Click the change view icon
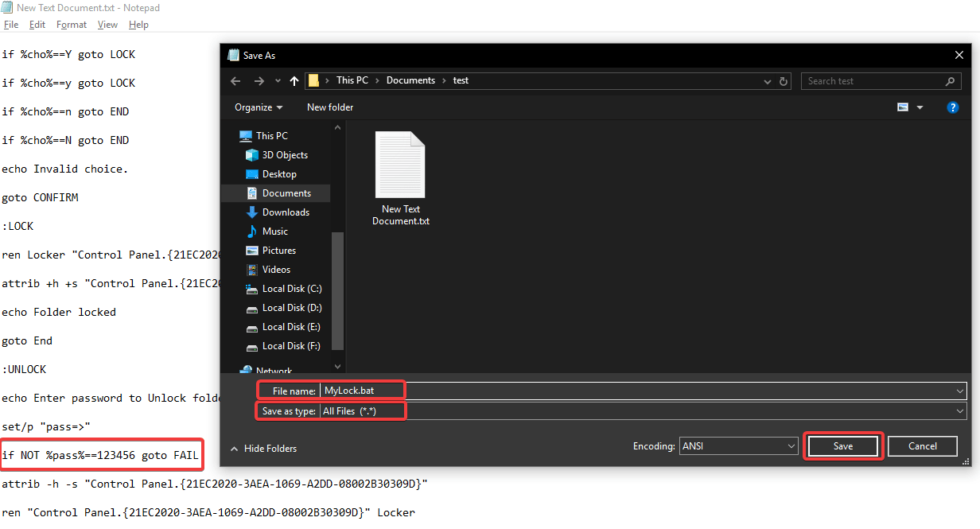The image size is (980, 529). tap(903, 107)
